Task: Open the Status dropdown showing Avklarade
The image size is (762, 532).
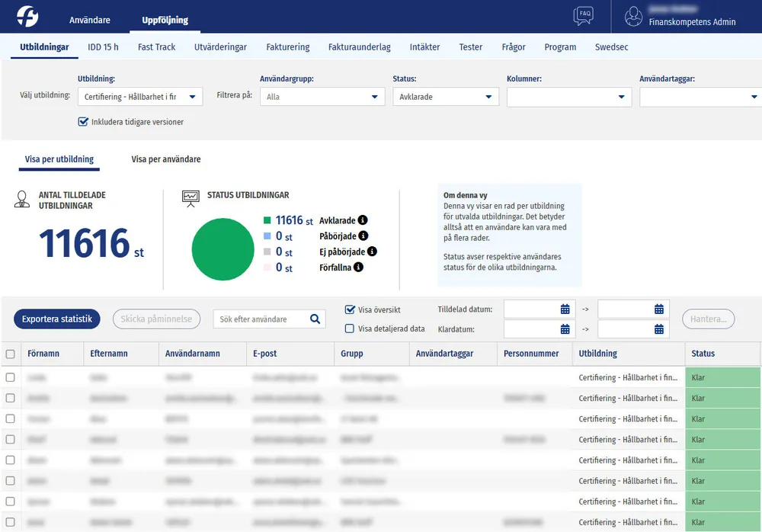Action: pyautogui.click(x=446, y=97)
